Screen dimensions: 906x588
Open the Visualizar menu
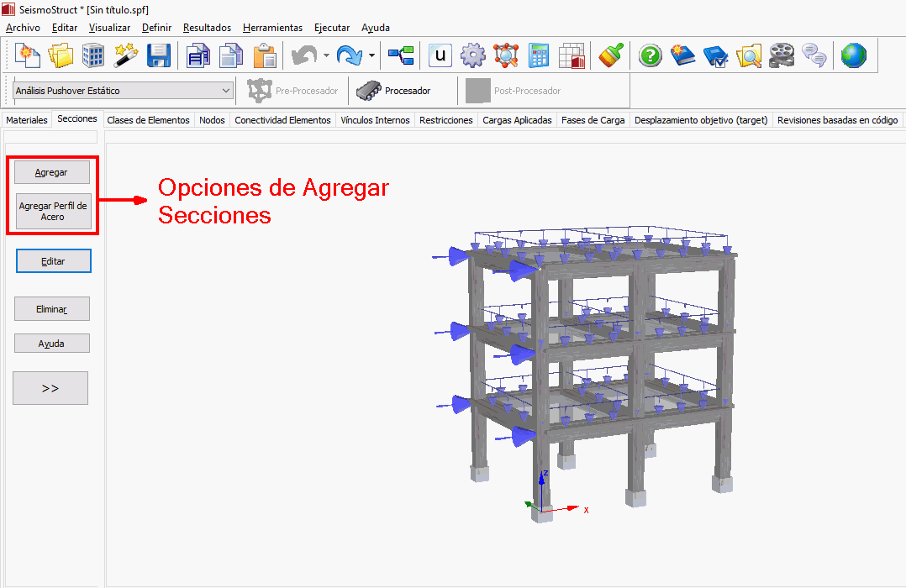(x=109, y=28)
